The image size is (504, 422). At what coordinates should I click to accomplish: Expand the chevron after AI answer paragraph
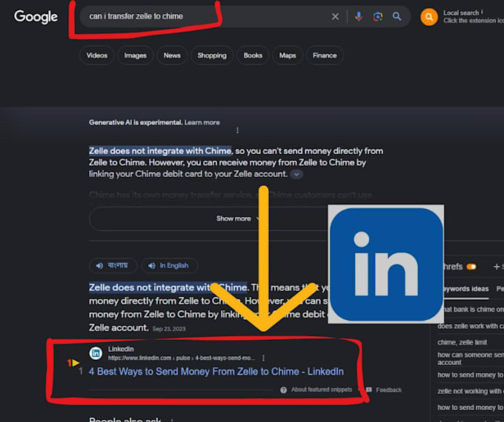pyautogui.click(x=296, y=175)
